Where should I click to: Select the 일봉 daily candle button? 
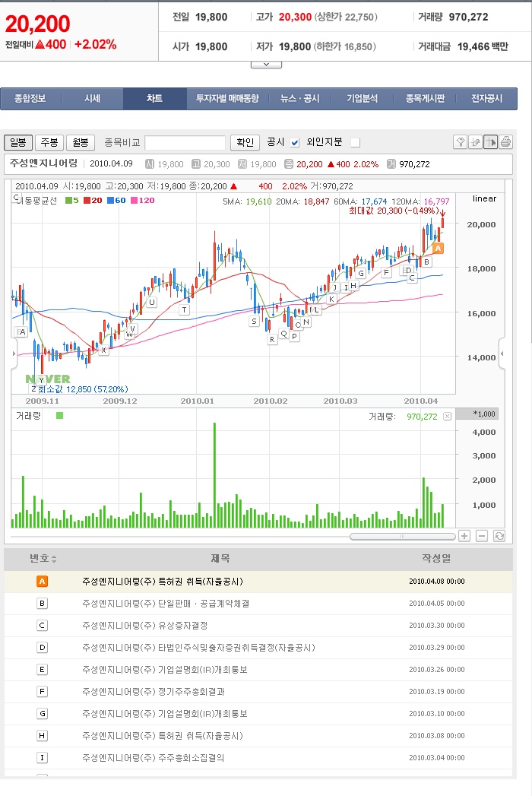click(x=18, y=143)
